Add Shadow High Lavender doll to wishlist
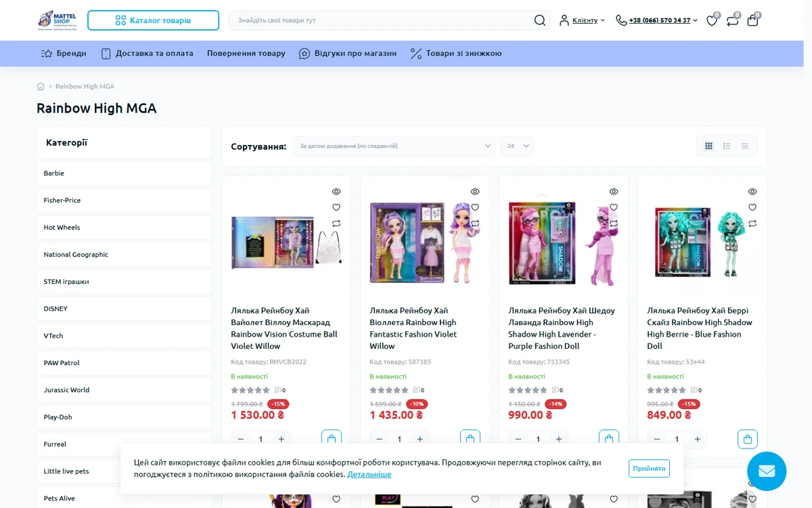Viewport: 812px width, 508px height. point(614,207)
